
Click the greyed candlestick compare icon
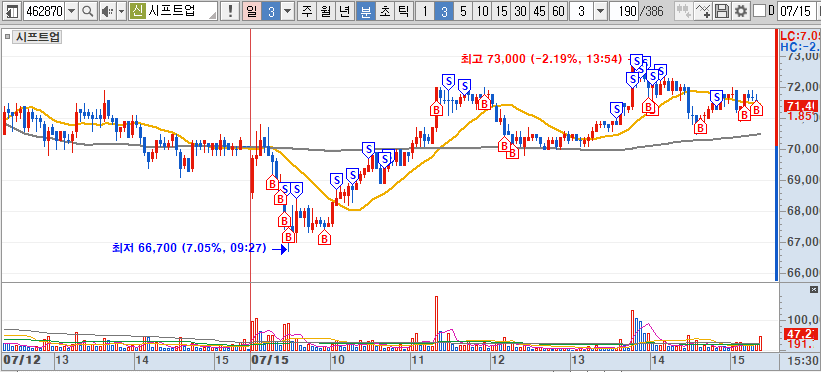[683, 10]
